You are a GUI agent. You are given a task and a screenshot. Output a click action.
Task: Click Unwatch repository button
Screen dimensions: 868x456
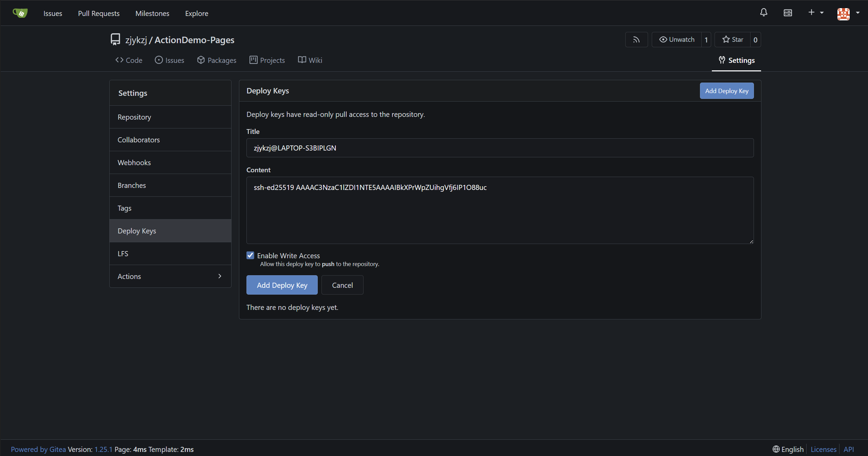pyautogui.click(x=677, y=40)
